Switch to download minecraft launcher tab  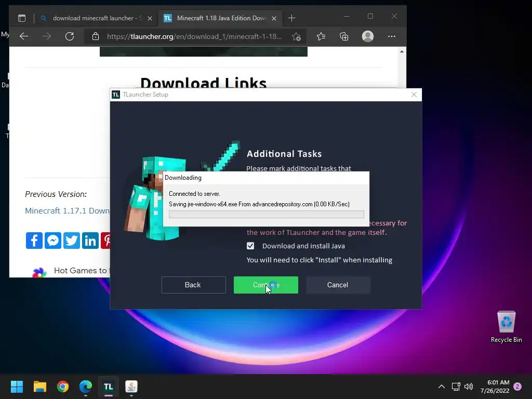click(96, 18)
